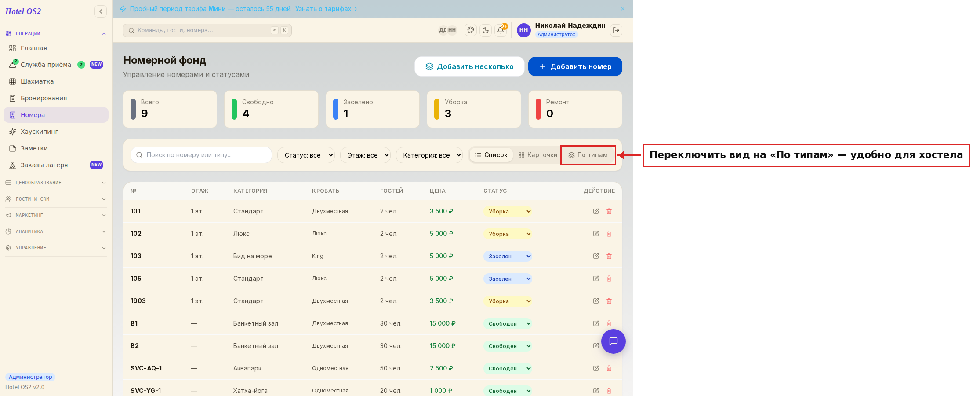
Task: Collapse the Операции sidebar section
Action: point(56,33)
